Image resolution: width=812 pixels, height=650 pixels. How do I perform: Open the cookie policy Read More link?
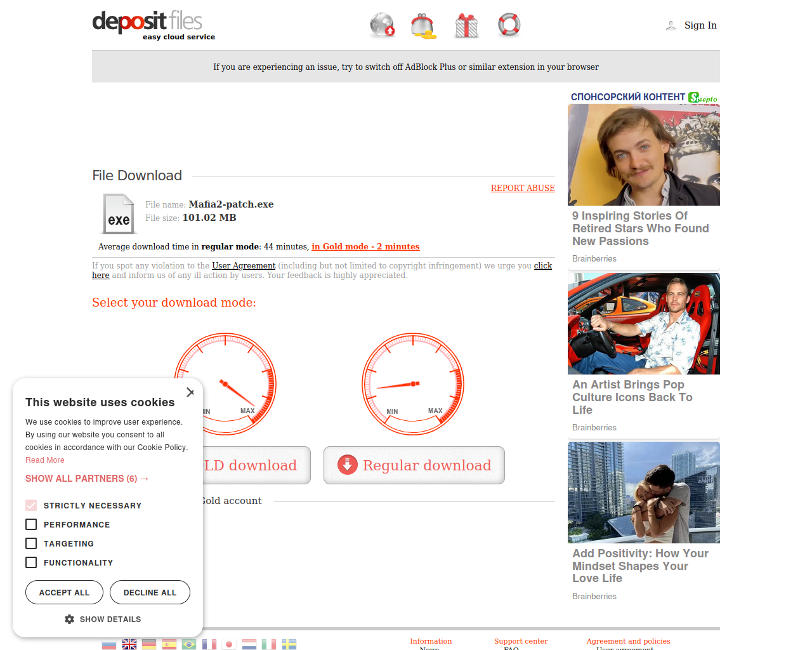(44, 460)
